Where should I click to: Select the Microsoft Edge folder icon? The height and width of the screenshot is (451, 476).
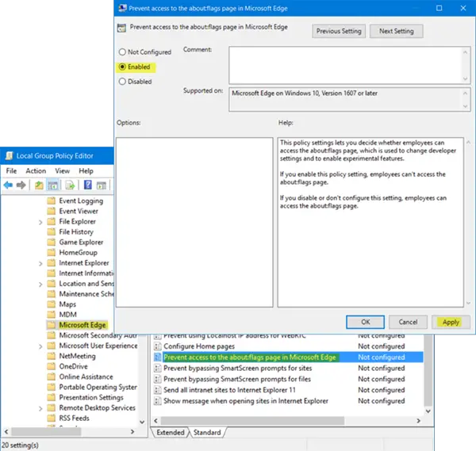pos(52,325)
